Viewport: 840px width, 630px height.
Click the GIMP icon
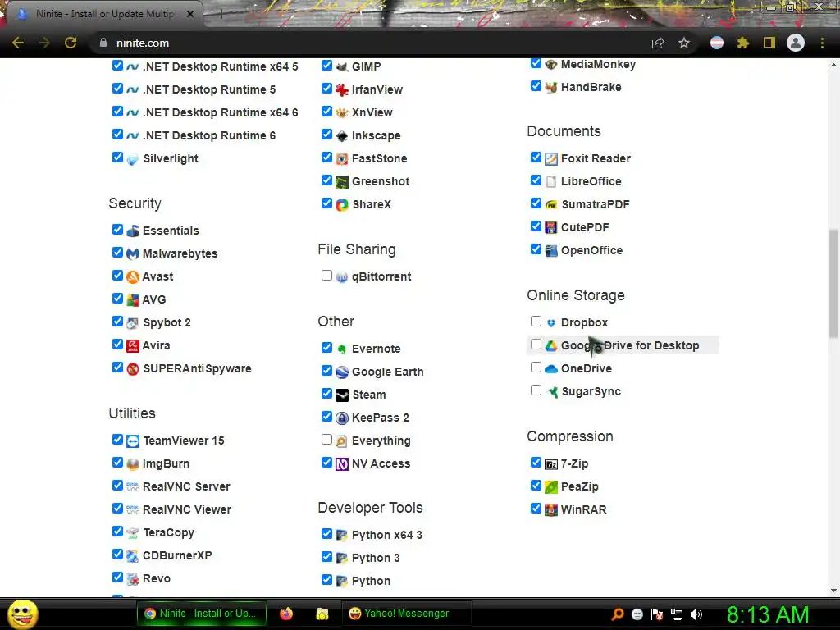341,66
